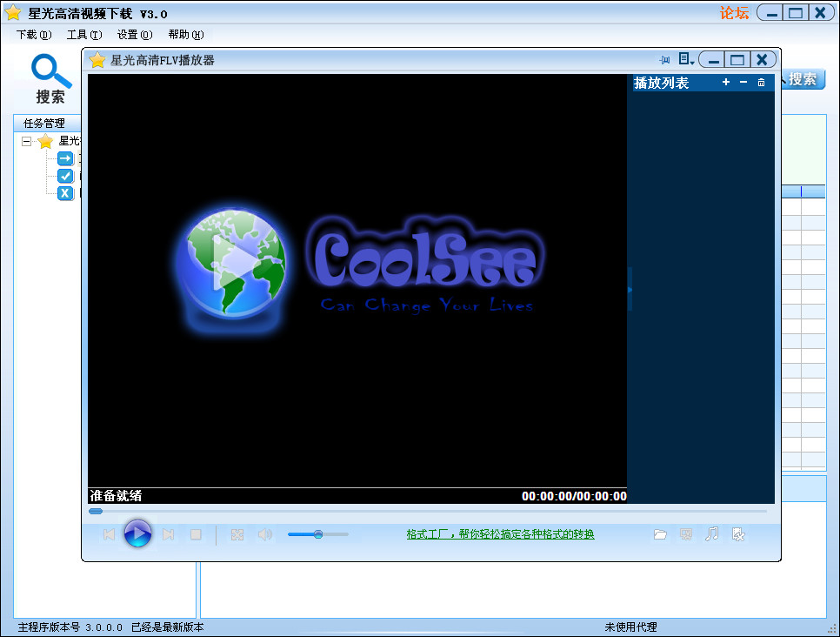
Task: Open a file with the folder icon
Action: point(660,534)
